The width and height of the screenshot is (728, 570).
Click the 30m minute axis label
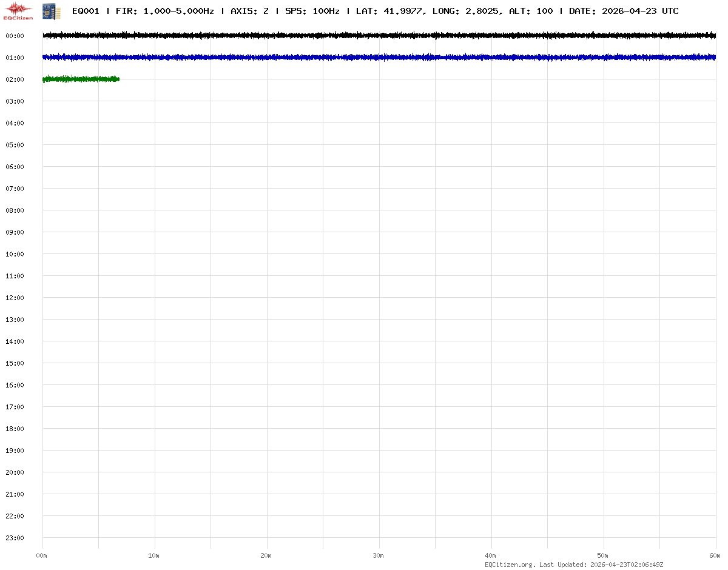(x=379, y=555)
